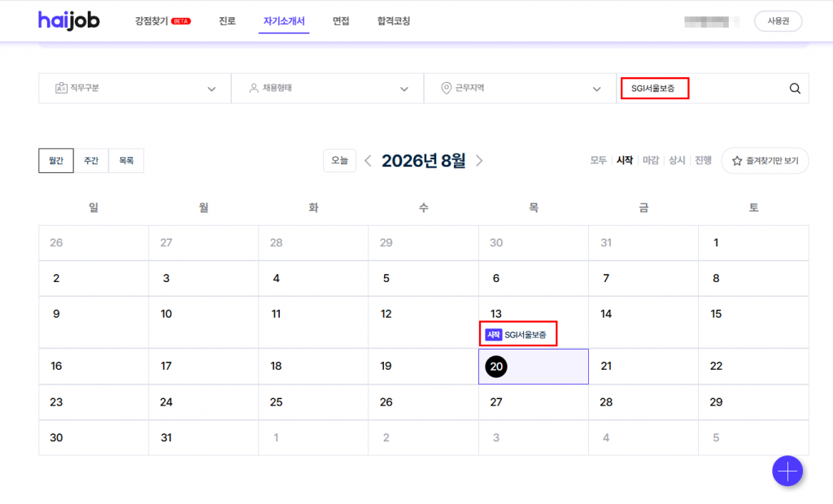Click the 오늘 button
Screen dimensions: 833x504
(x=339, y=160)
